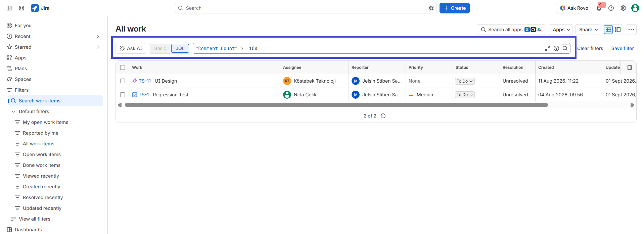Open the Apps dropdown in the header
644x234 pixels.
[x=561, y=30]
